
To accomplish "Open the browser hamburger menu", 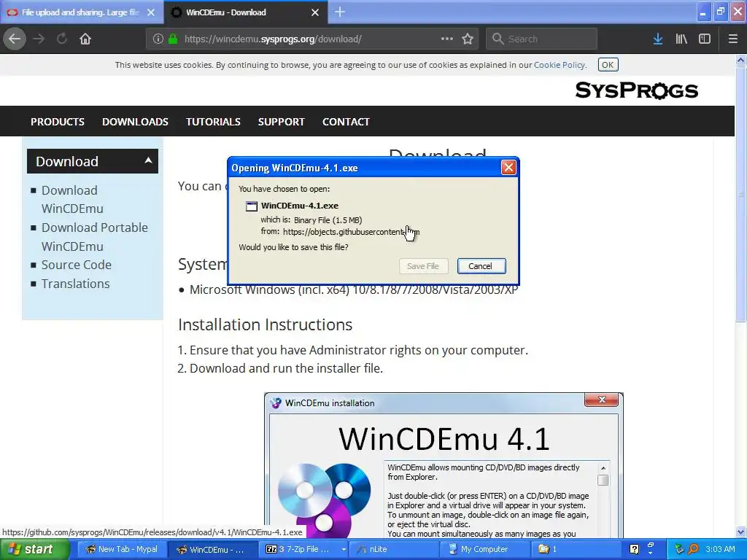I will point(733,39).
